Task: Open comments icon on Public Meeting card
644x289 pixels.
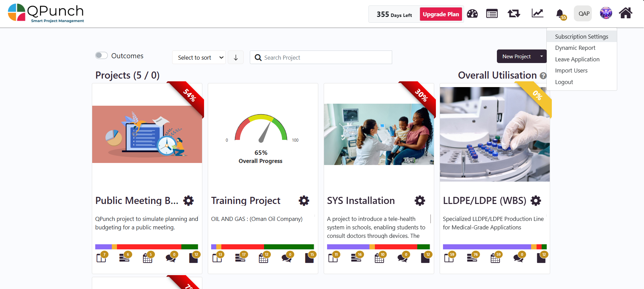Action: click(x=170, y=258)
